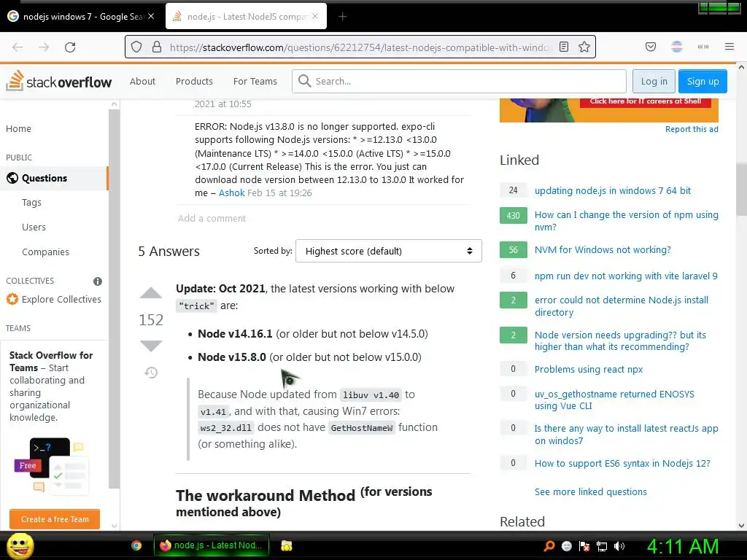The width and height of the screenshot is (747, 560).
Task: Click the flag tray icon with red mark
Action: pos(584,545)
